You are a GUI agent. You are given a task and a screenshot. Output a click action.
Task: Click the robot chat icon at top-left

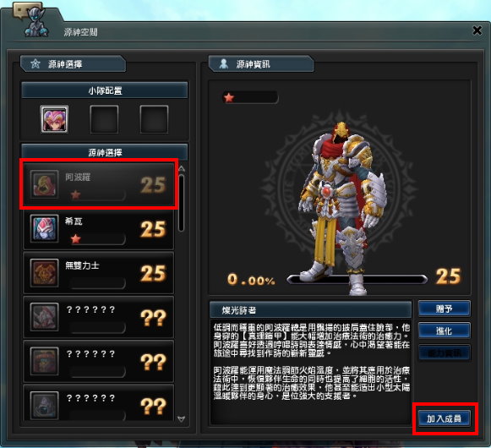31,19
